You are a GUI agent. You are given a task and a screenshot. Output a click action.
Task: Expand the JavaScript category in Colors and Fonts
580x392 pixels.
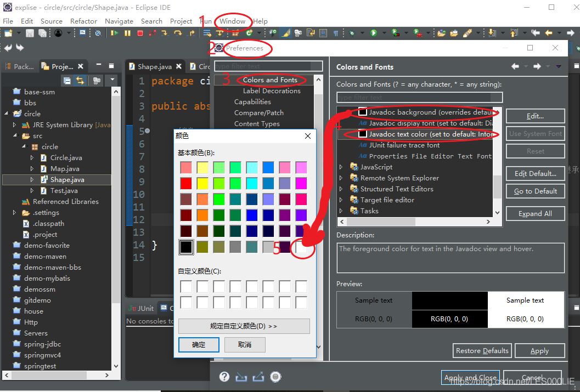[341, 167]
